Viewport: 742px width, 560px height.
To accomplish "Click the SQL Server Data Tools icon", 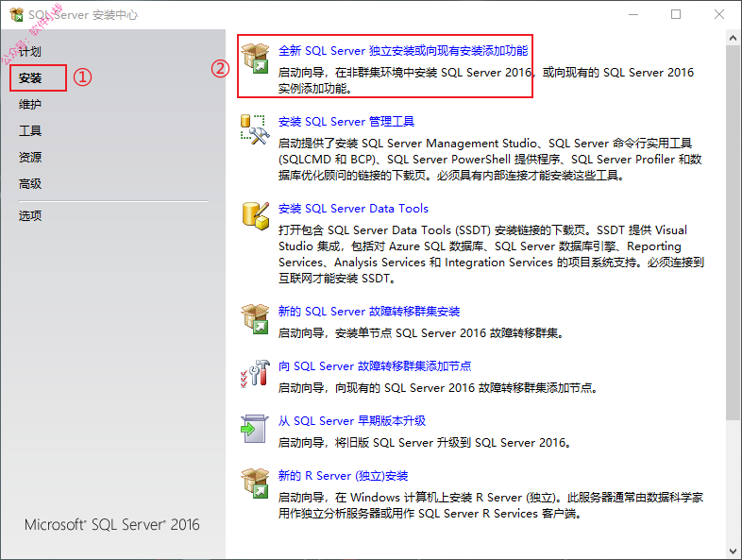I will pos(256,216).
